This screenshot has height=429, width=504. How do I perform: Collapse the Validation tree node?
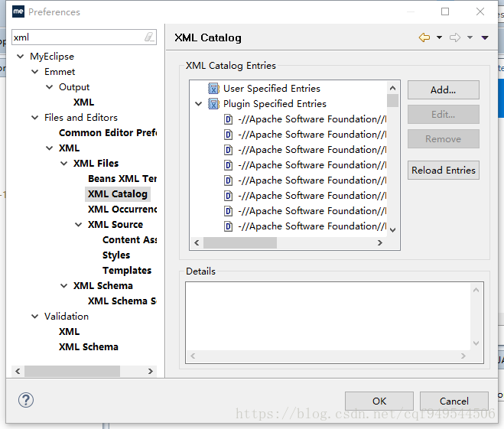click(34, 317)
